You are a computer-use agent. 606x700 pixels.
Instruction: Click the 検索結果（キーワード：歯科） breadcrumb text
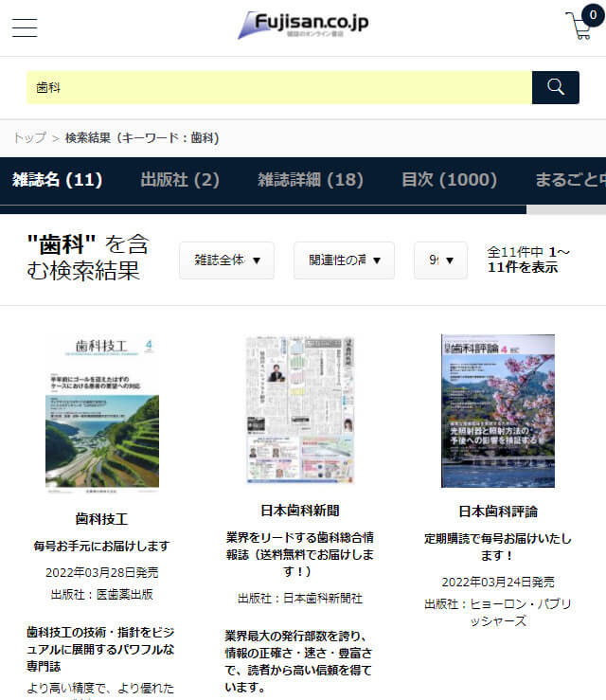click(x=142, y=138)
